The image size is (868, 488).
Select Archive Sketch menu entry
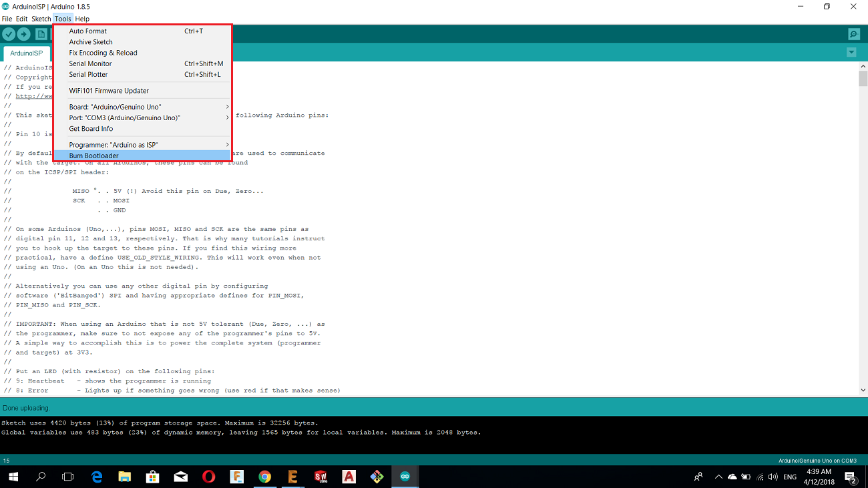[142, 42]
